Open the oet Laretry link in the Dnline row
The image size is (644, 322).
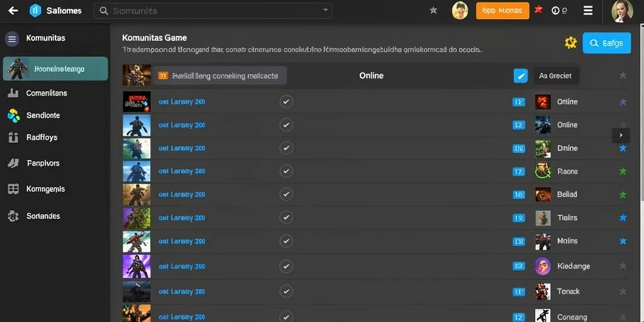pos(182,148)
